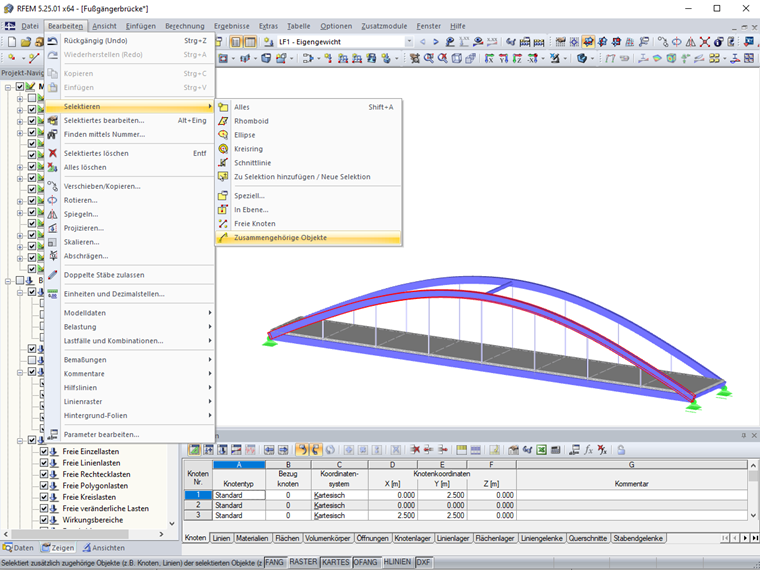Click the Kreisring selection icon

click(x=223, y=149)
